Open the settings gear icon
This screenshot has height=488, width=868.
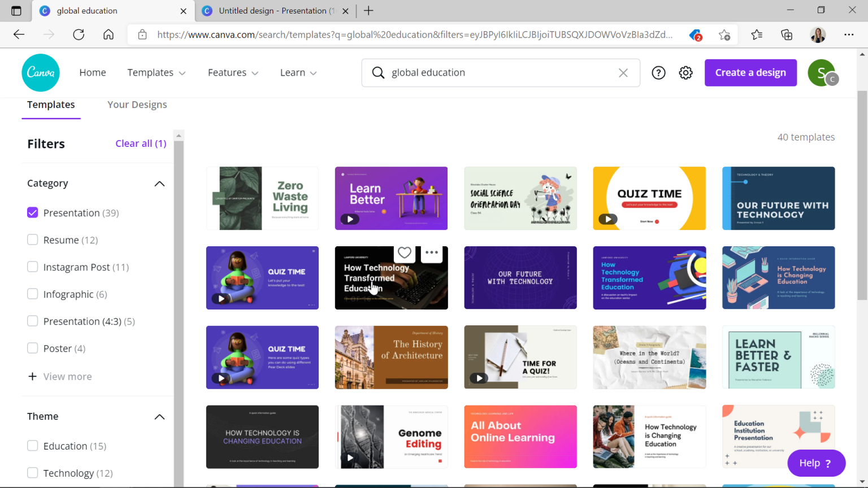click(x=685, y=72)
